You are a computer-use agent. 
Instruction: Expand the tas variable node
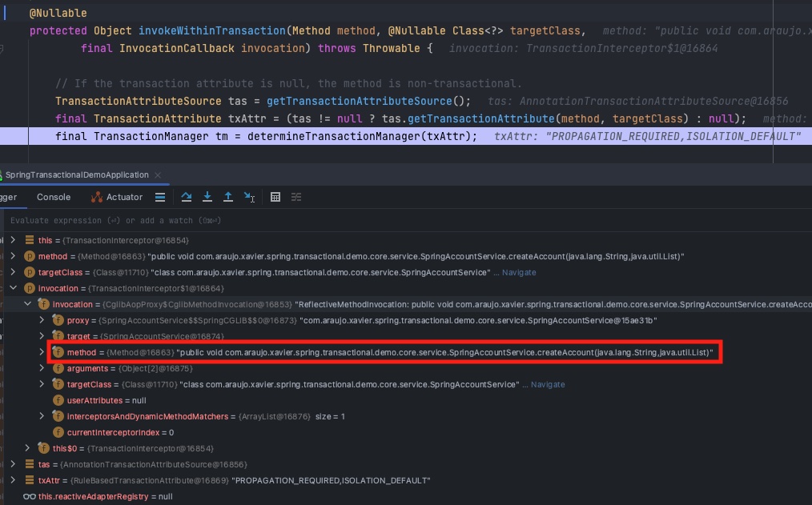tap(14, 464)
